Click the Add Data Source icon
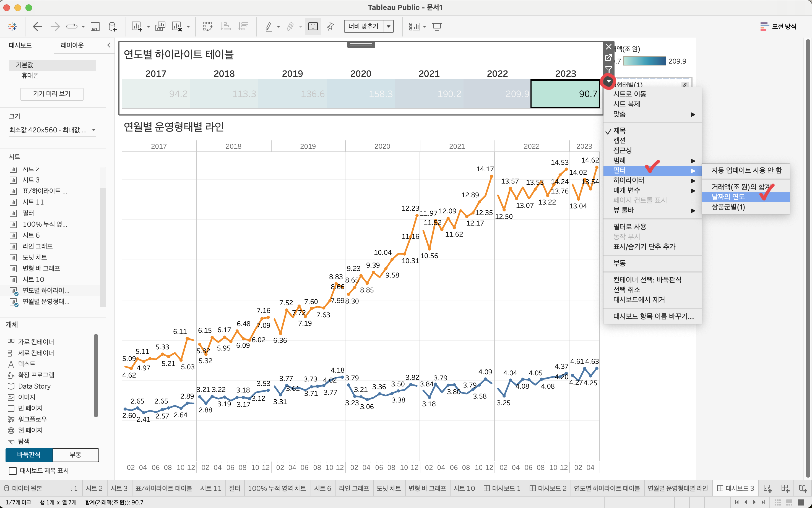This screenshot has width=812, height=508. click(x=113, y=26)
